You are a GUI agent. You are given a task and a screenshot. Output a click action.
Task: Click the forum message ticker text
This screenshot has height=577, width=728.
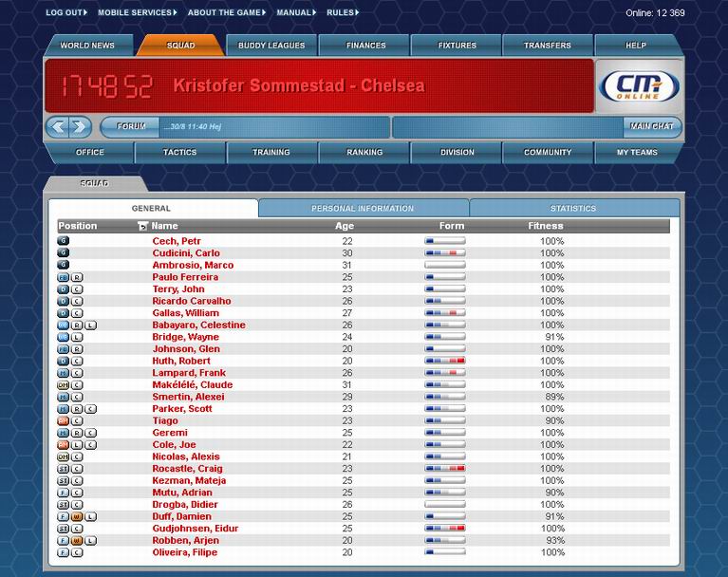tap(193, 127)
